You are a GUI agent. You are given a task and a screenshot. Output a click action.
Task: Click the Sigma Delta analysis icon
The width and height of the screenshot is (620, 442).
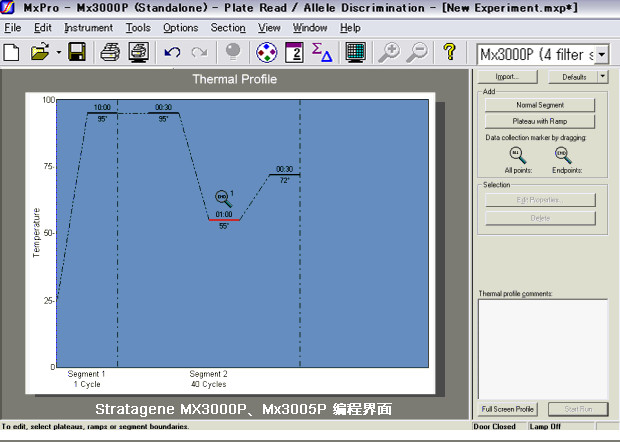323,51
